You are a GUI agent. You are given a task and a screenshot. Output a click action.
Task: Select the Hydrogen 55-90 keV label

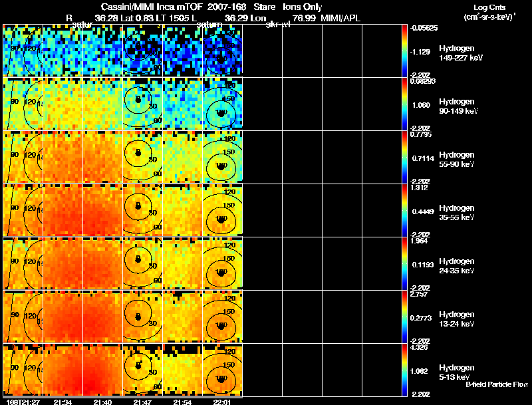coord(457,160)
